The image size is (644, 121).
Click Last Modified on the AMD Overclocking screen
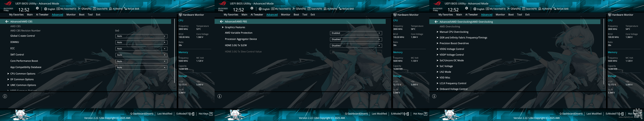[x=594, y=114]
